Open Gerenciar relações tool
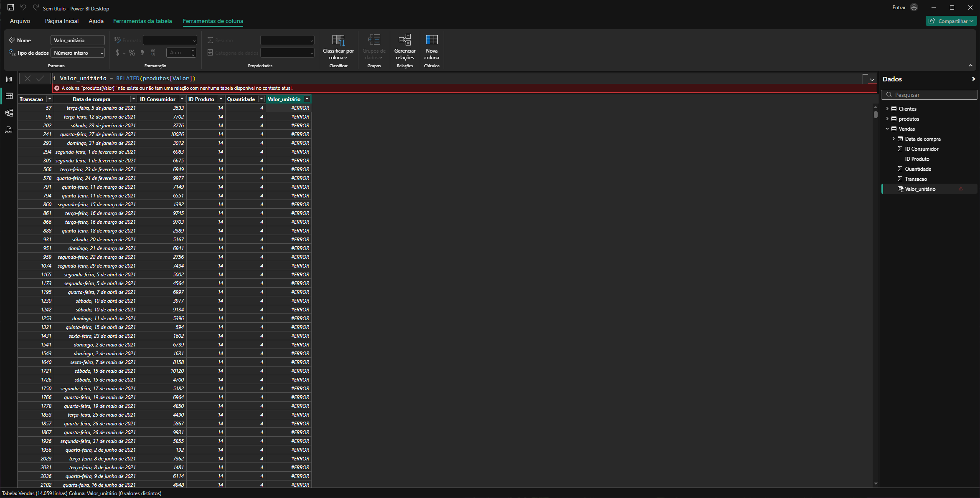Image resolution: width=980 pixels, height=498 pixels. pyautogui.click(x=405, y=47)
